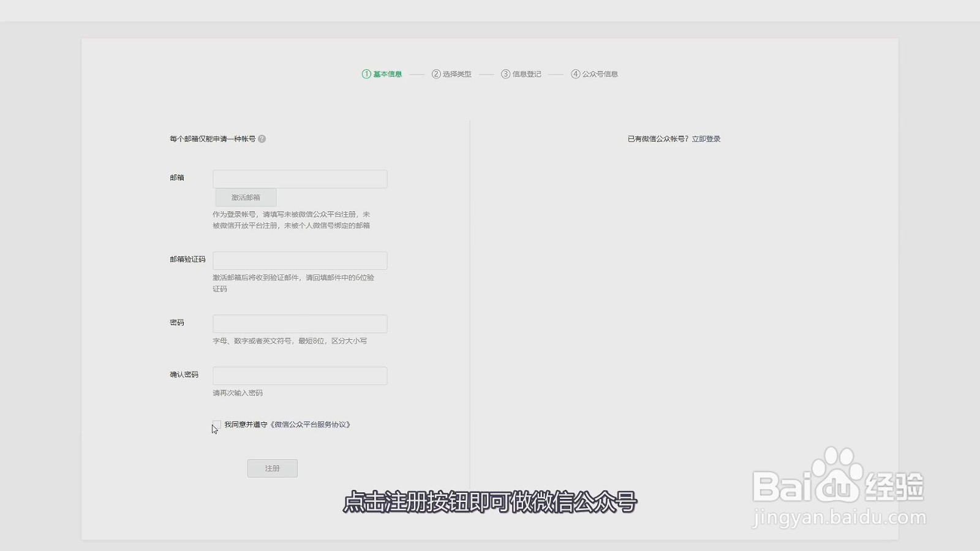The width and height of the screenshot is (980, 551).
Task: Focus the 邮箱验证码 input field
Action: pyautogui.click(x=300, y=261)
